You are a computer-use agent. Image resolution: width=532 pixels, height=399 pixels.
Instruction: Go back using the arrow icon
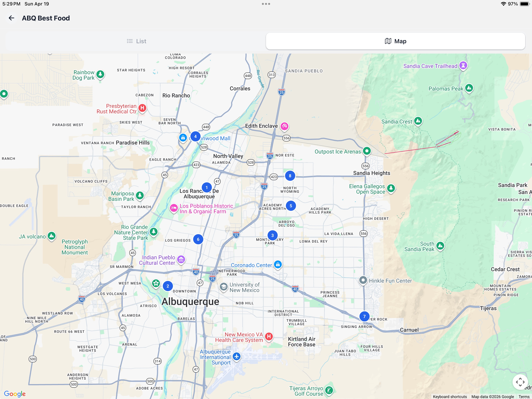(11, 18)
